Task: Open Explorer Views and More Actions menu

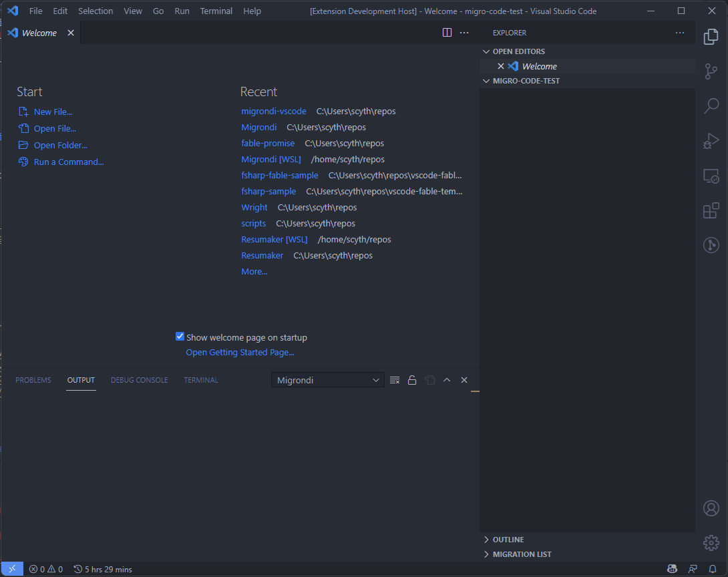Action: coord(680,33)
